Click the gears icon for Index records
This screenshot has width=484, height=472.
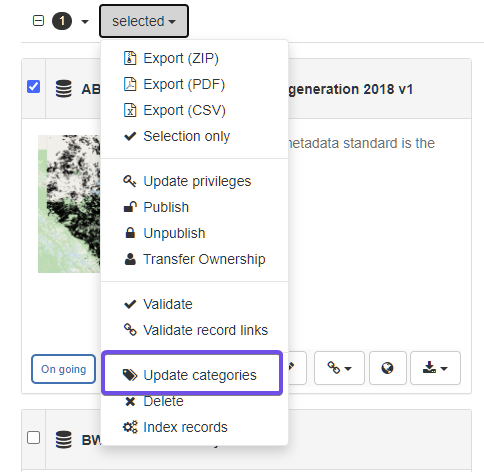tap(130, 427)
